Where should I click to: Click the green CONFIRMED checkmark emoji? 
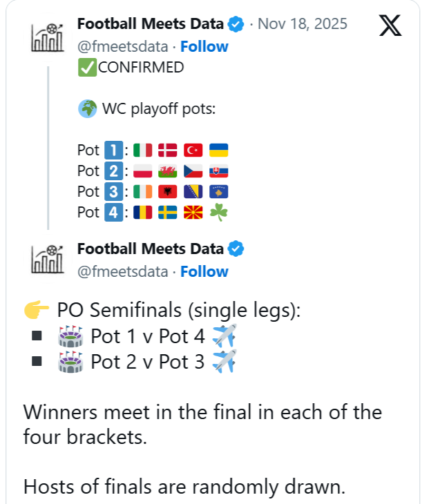88,68
